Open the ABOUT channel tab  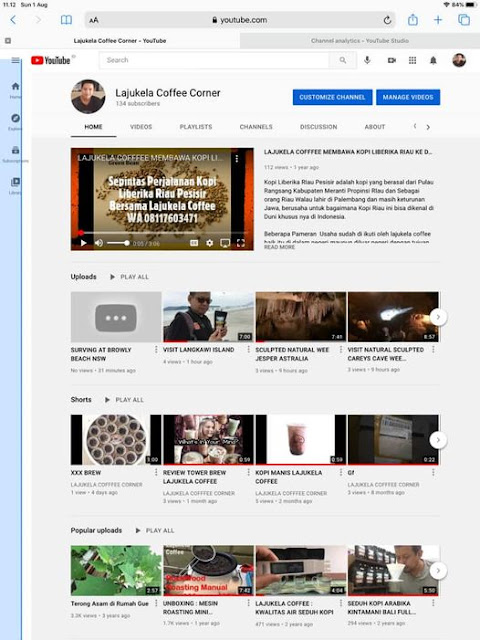[x=375, y=127]
